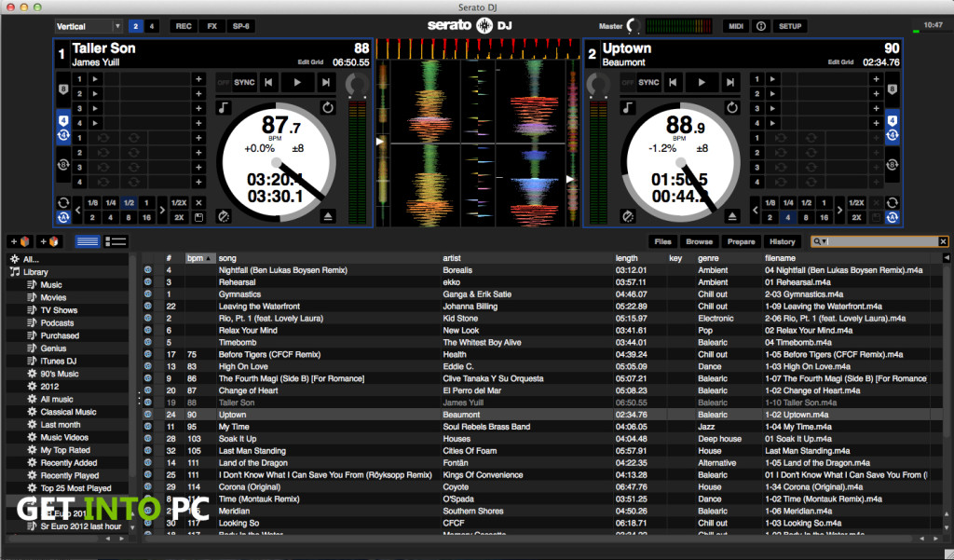The height and width of the screenshot is (560, 954).
Task: Open the Files panel
Action: [662, 241]
